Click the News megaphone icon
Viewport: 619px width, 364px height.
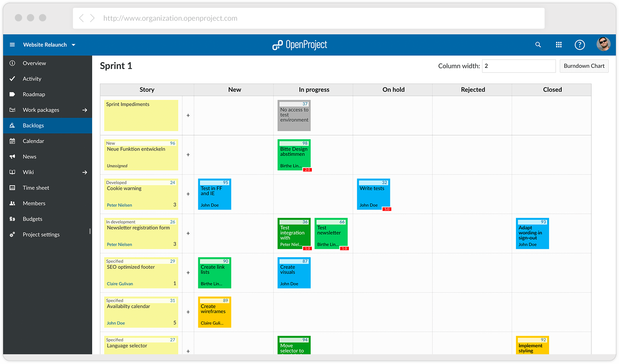(x=12, y=157)
